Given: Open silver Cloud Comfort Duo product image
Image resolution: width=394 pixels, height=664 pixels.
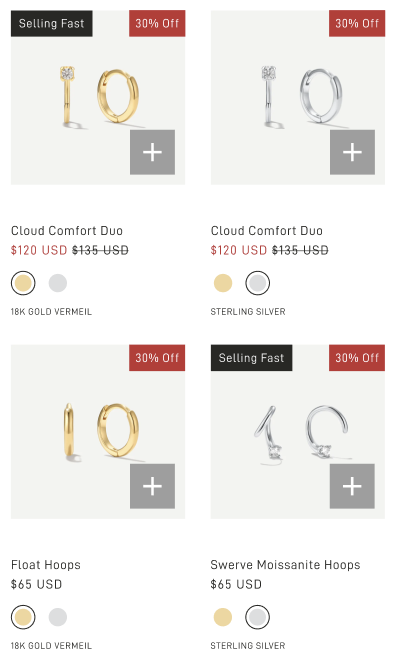Looking at the screenshot, I should tap(298, 97).
